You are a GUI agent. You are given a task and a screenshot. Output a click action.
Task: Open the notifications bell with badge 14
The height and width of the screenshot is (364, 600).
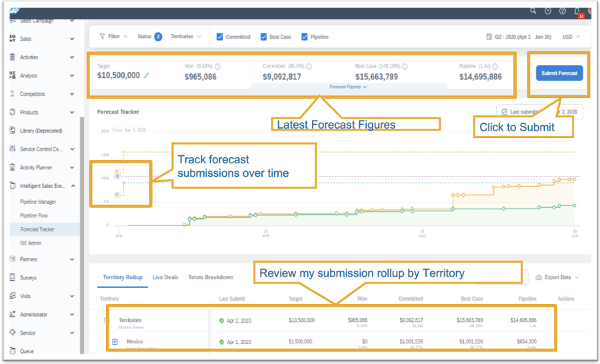[x=577, y=12]
